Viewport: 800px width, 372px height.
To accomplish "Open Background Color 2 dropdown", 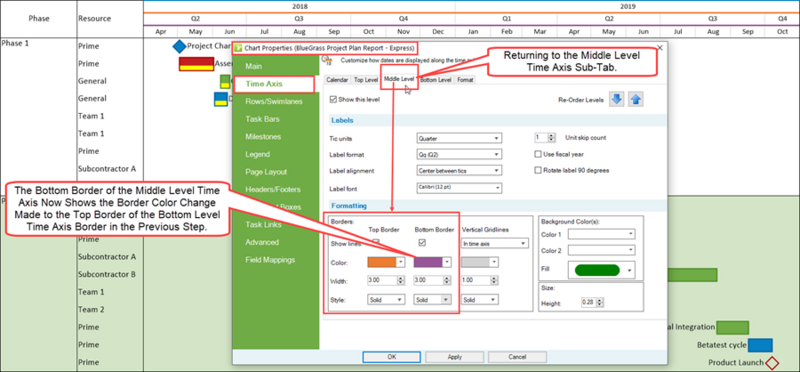I will (602, 250).
